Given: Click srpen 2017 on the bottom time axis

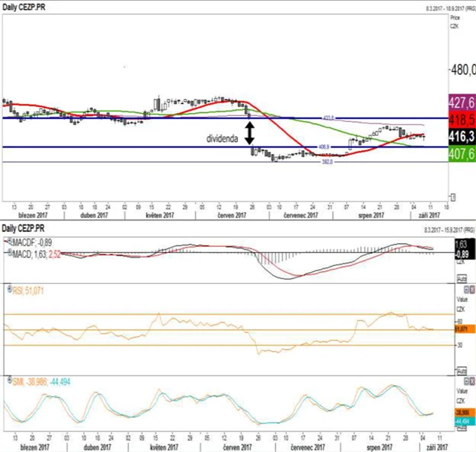Looking at the screenshot, I should click(x=378, y=446).
